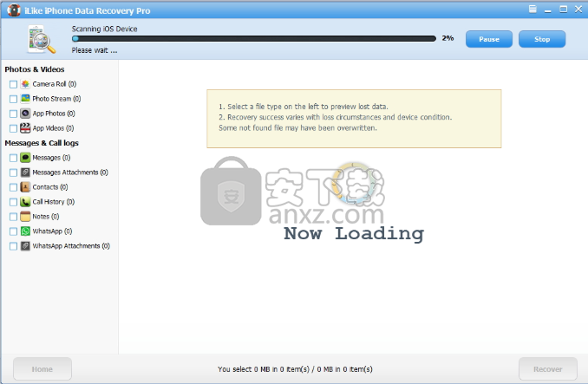Click the Recover button
The image size is (588, 384).
point(548,369)
